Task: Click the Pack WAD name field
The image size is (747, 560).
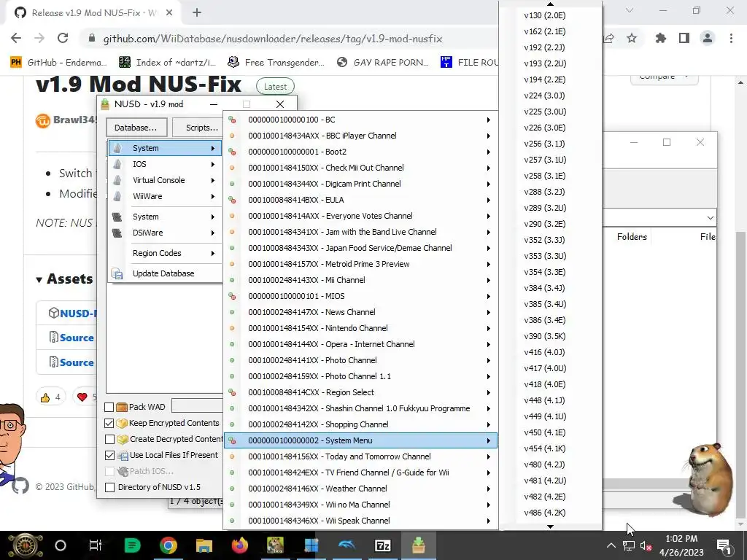Action: pos(197,406)
